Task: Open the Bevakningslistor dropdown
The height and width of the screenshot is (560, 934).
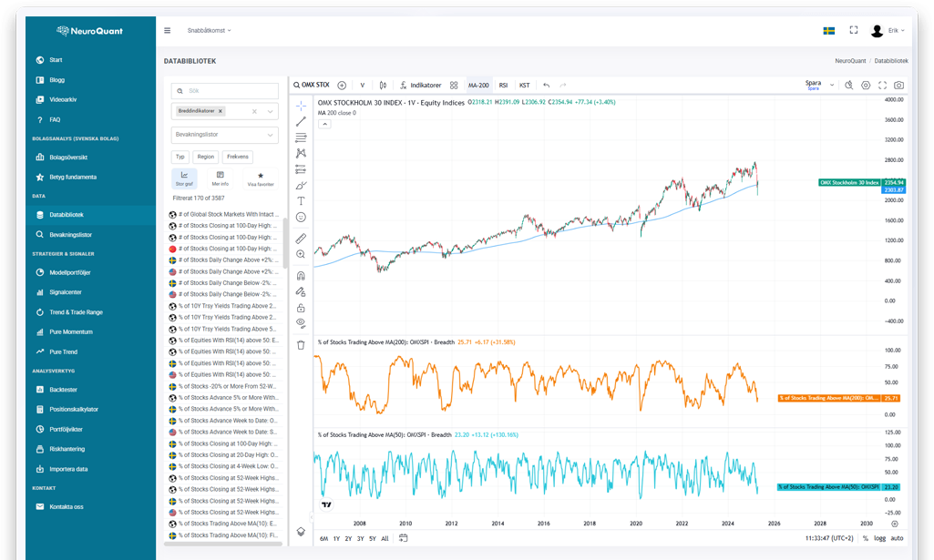Action: [225, 135]
